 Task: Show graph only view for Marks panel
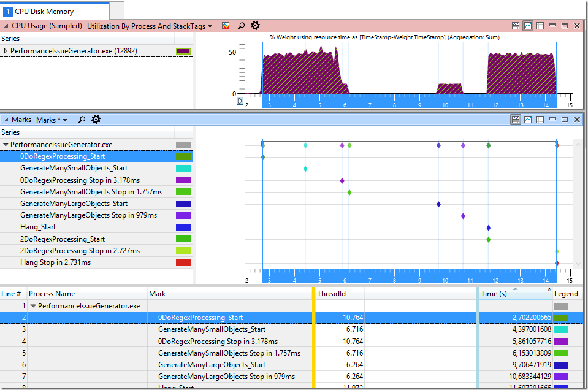point(528,120)
